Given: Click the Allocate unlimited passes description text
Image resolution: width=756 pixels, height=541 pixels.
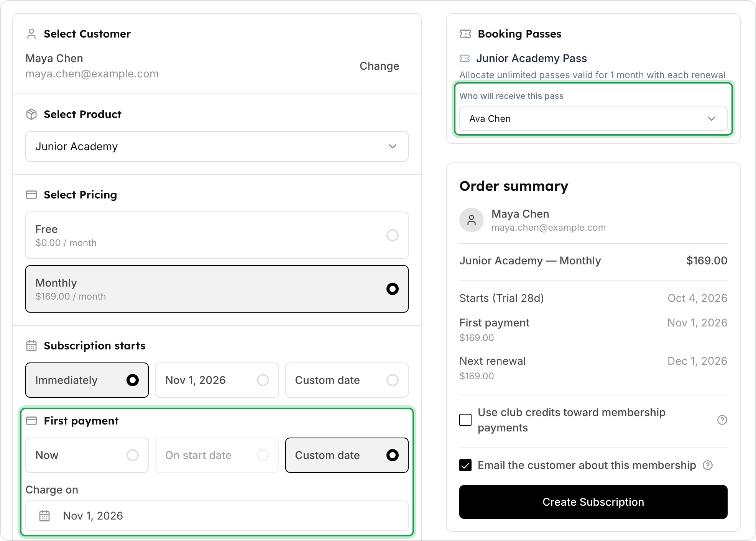Looking at the screenshot, I should point(592,75).
